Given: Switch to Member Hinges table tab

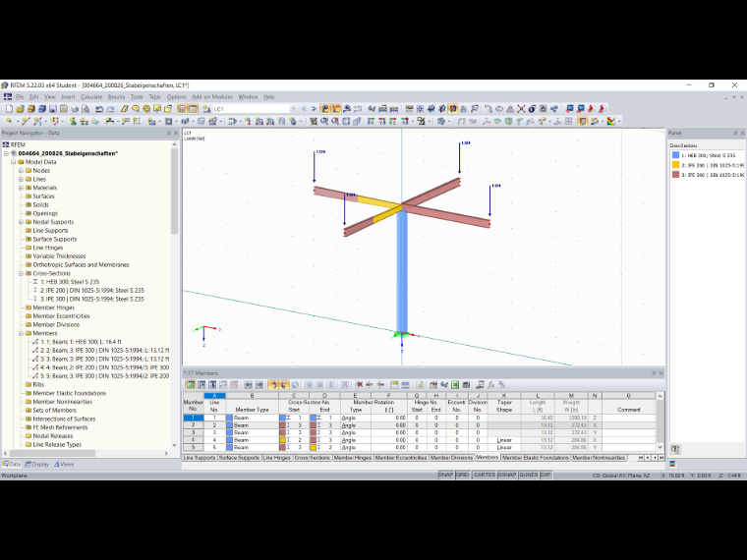Looking at the screenshot, I should (353, 458).
